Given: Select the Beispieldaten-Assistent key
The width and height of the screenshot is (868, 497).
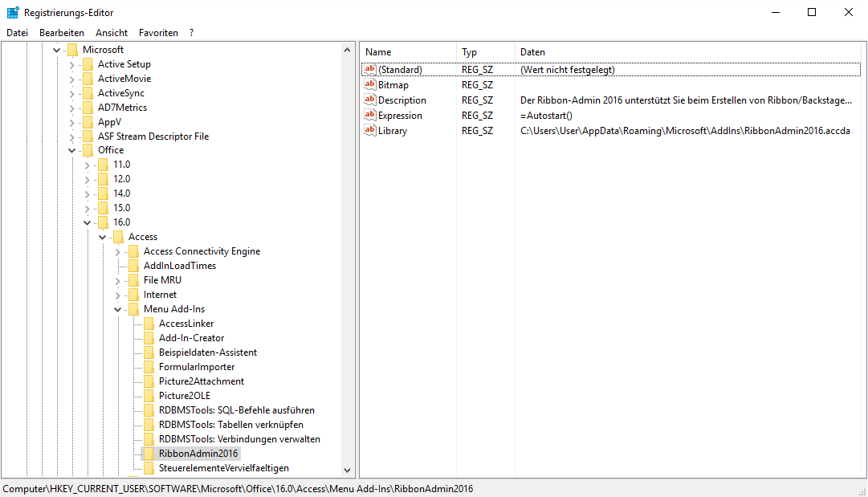Looking at the screenshot, I should (x=208, y=352).
